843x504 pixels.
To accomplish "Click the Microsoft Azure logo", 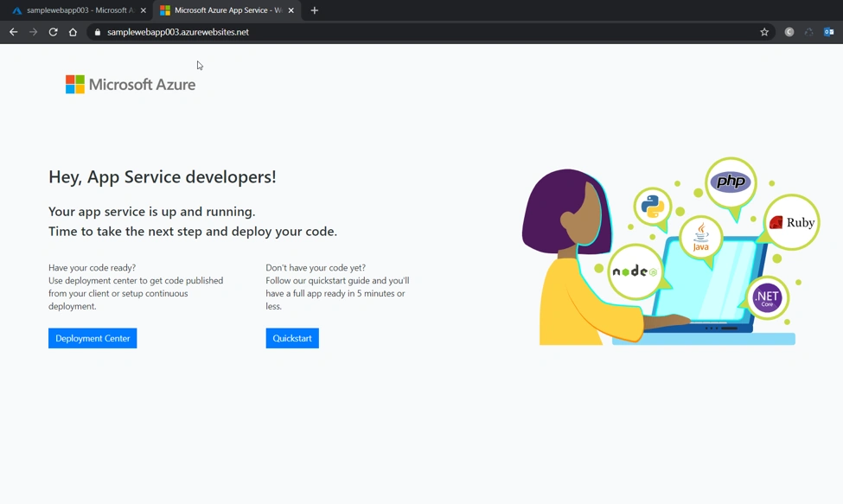I will click(130, 85).
